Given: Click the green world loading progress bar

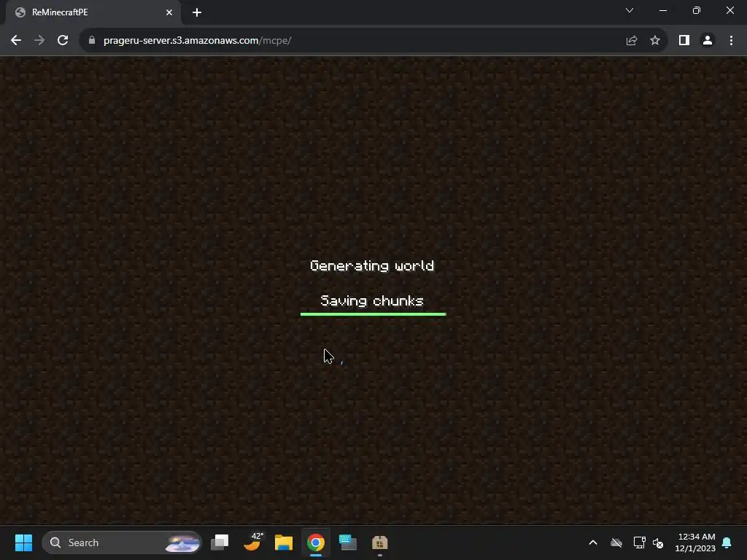Looking at the screenshot, I should tap(373, 314).
